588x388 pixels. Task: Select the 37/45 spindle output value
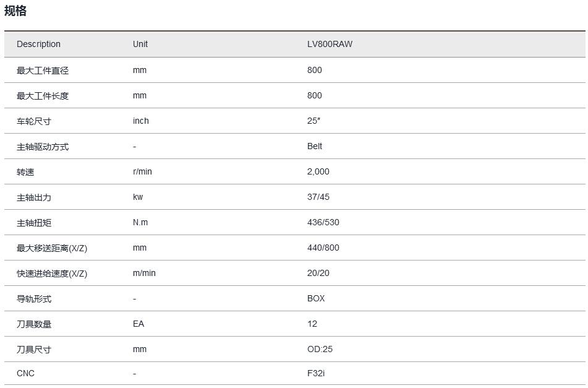coord(318,197)
